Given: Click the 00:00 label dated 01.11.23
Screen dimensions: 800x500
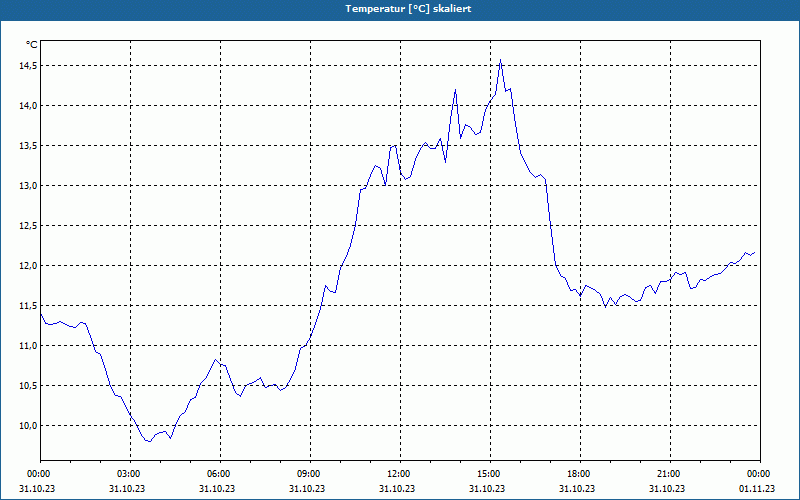Looking at the screenshot, I should coord(760,474).
